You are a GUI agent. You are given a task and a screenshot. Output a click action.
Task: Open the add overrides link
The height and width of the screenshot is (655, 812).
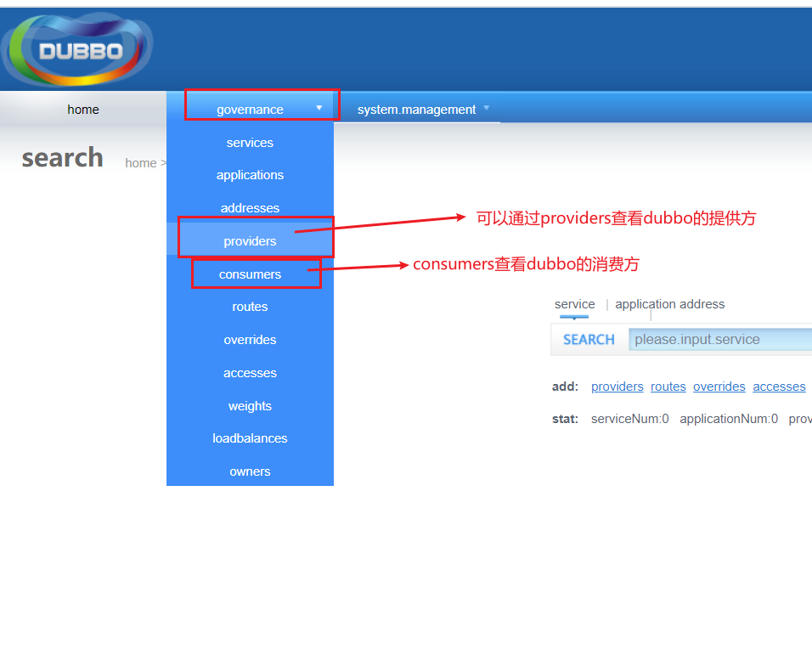[x=719, y=387]
